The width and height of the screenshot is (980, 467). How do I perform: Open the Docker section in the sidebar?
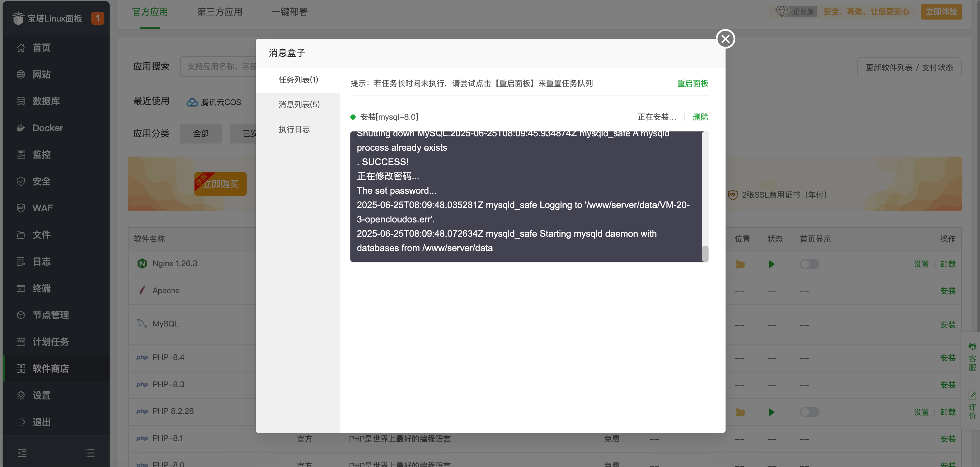[47, 128]
